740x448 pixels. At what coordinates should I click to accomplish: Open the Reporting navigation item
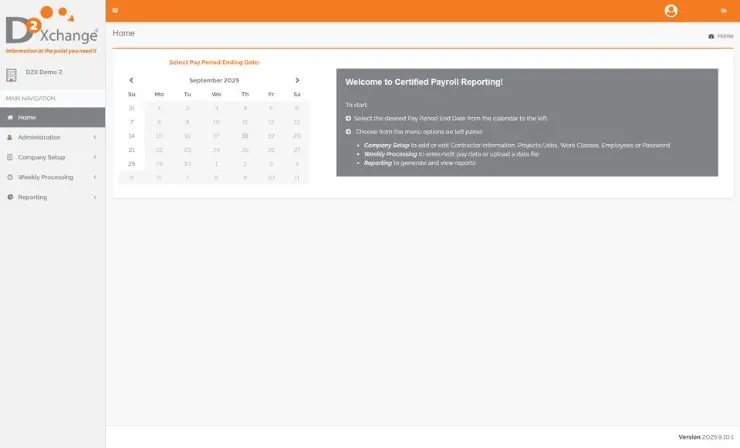pyautogui.click(x=52, y=197)
